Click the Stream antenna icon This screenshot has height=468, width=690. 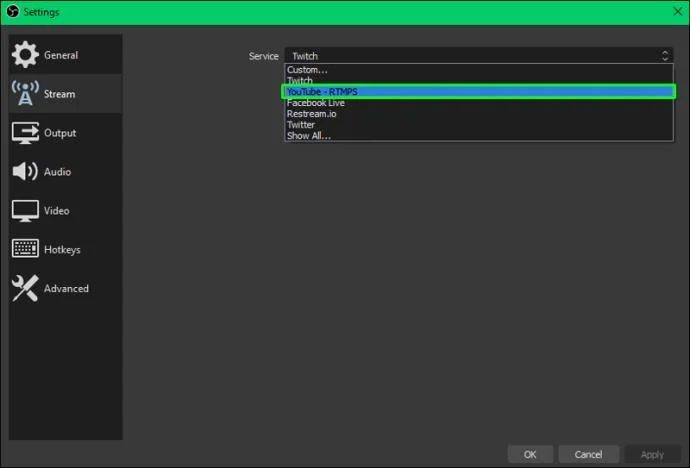25,93
